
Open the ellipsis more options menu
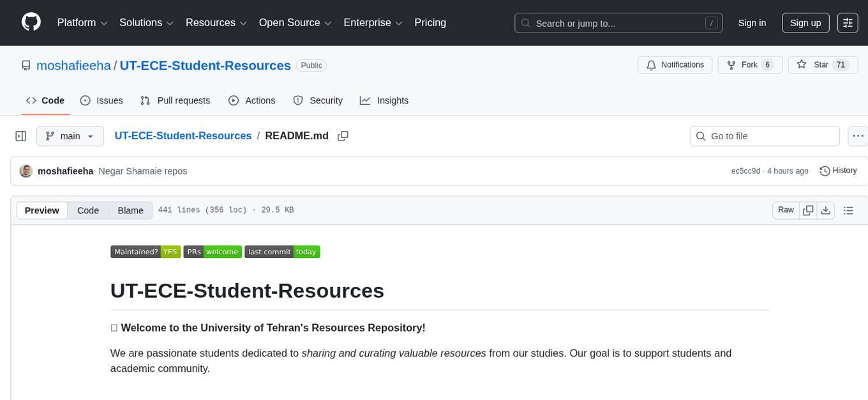858,135
